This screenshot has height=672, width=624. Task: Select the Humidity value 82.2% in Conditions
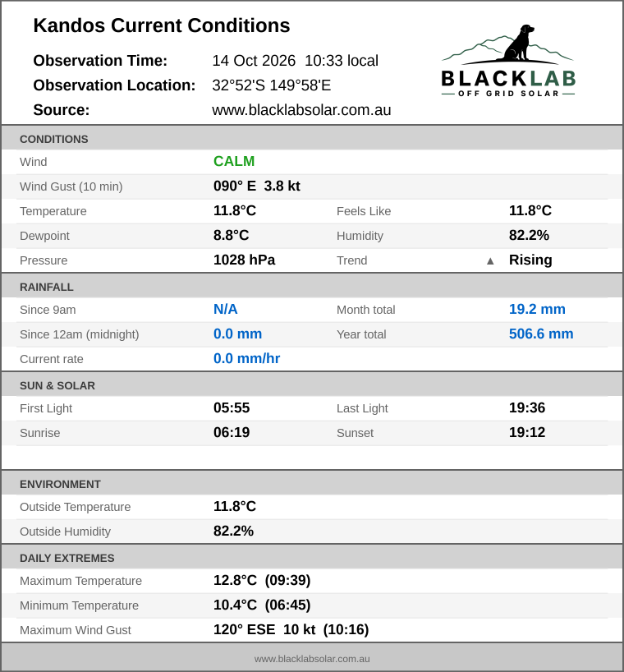529,235
